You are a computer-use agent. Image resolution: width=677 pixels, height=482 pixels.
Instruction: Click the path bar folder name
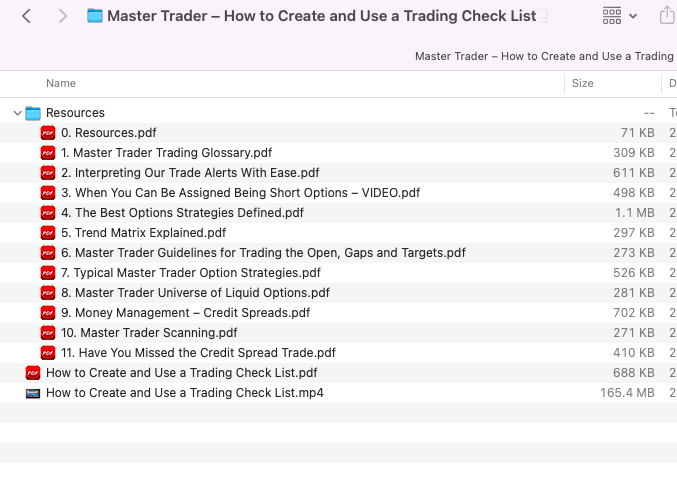[x=544, y=57]
